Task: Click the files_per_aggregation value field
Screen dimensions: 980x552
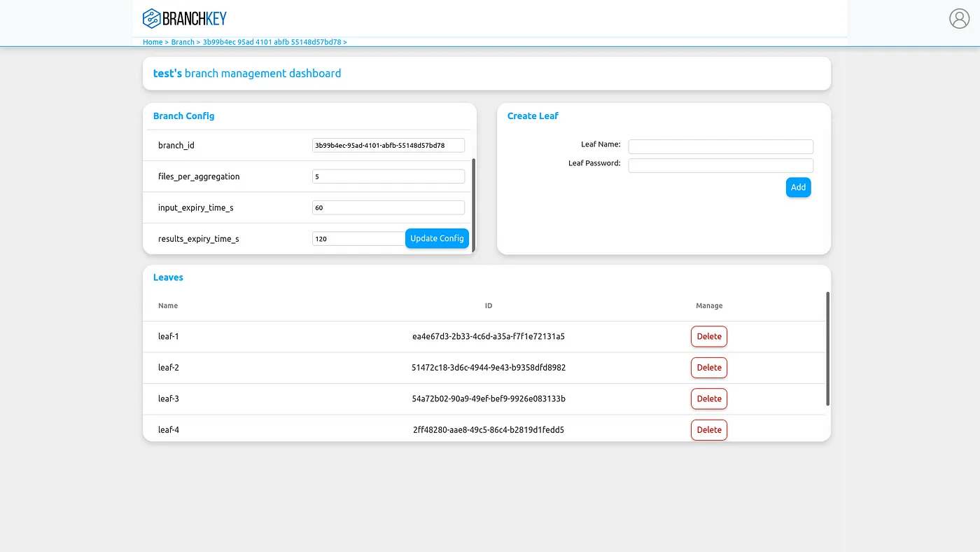Action: click(388, 176)
